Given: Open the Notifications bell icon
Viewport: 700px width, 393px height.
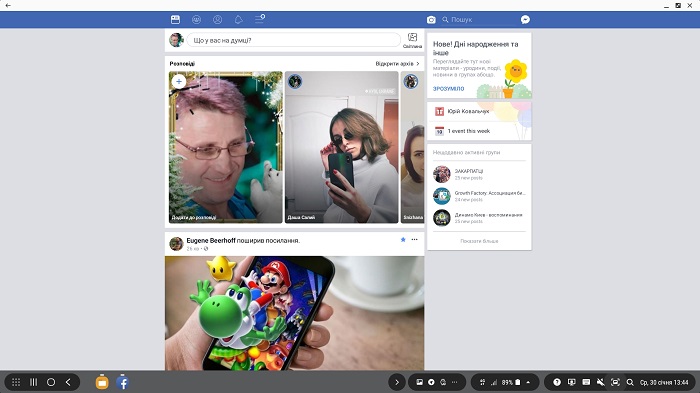Looking at the screenshot, I should pos(238,20).
